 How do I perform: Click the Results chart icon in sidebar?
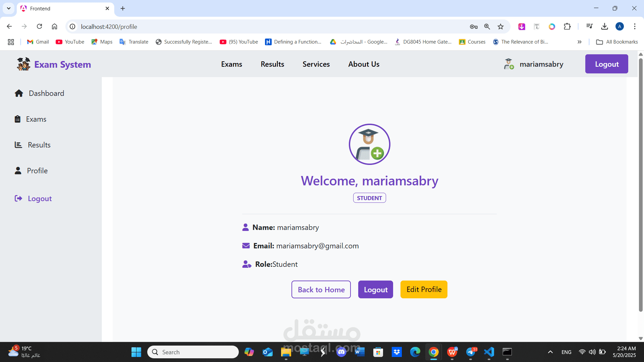point(18,145)
